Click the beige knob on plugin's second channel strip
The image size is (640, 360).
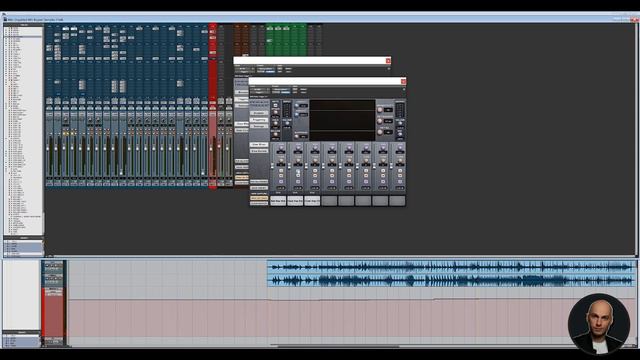(298, 160)
